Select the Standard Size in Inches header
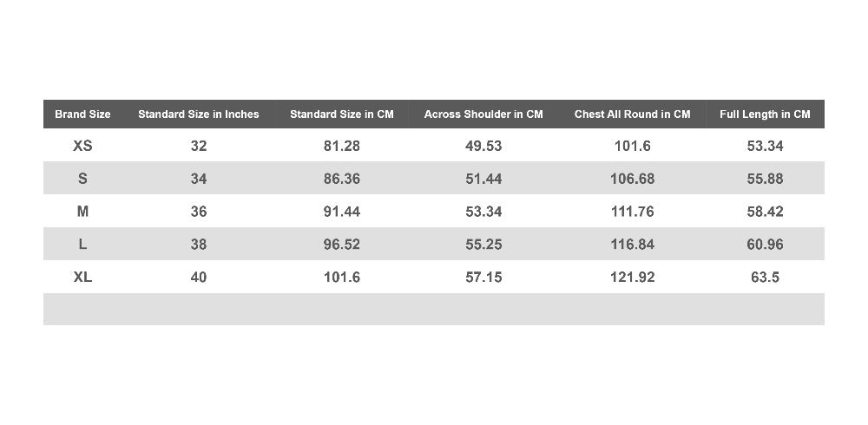The height and width of the screenshot is (425, 868). (198, 114)
